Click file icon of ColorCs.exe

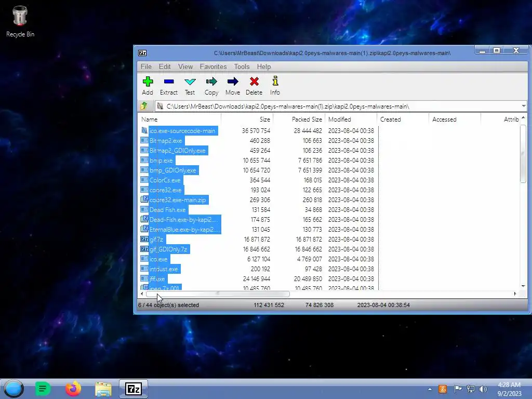click(144, 180)
